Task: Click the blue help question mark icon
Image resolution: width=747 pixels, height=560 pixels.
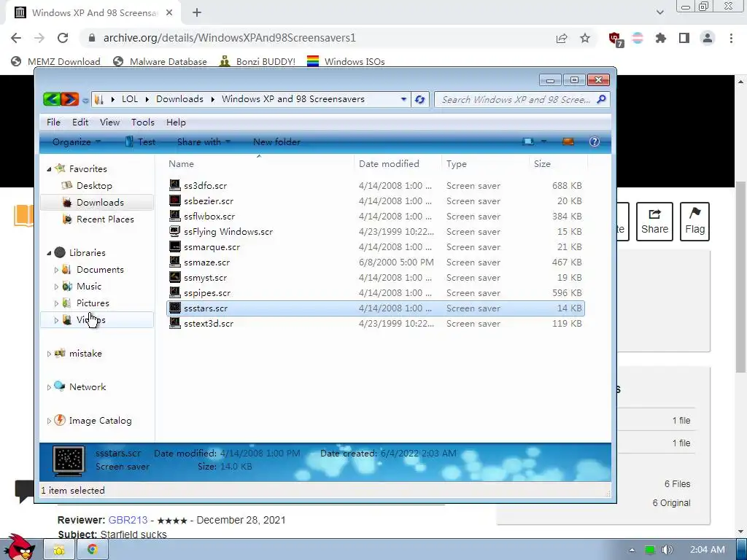Action: point(594,142)
